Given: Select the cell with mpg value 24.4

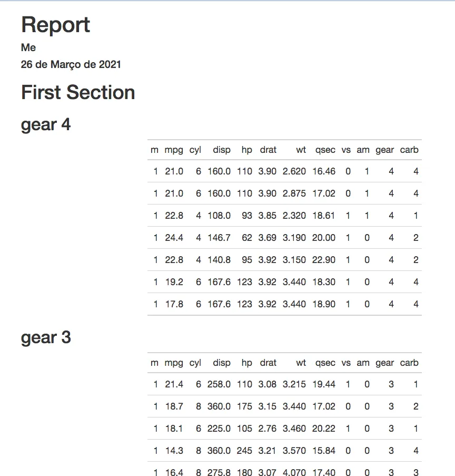Looking at the screenshot, I should pyautogui.click(x=174, y=238).
